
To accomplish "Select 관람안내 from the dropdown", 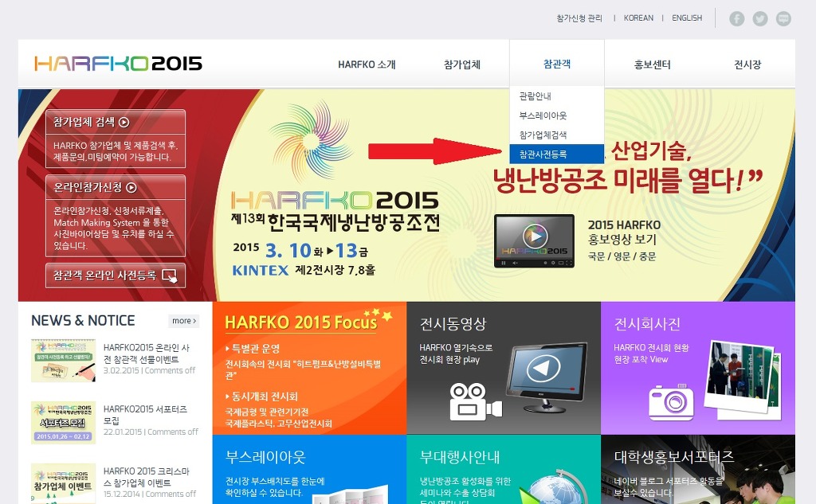I will [x=557, y=96].
